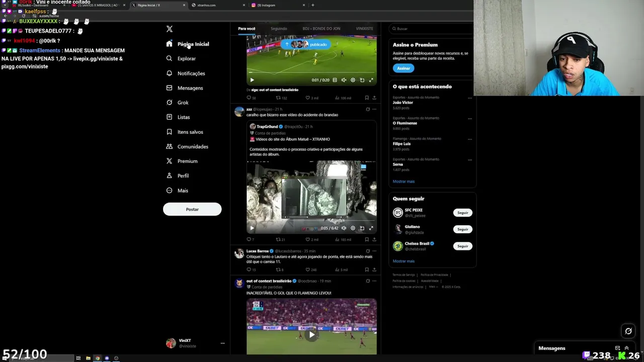644x362 pixels.
Task: Switch to the Seguindo tab
Action: click(x=279, y=29)
